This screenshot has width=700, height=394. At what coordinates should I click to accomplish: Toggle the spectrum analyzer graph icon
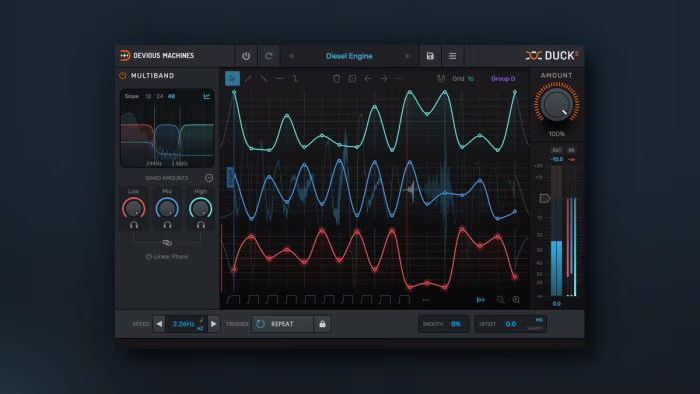click(207, 96)
